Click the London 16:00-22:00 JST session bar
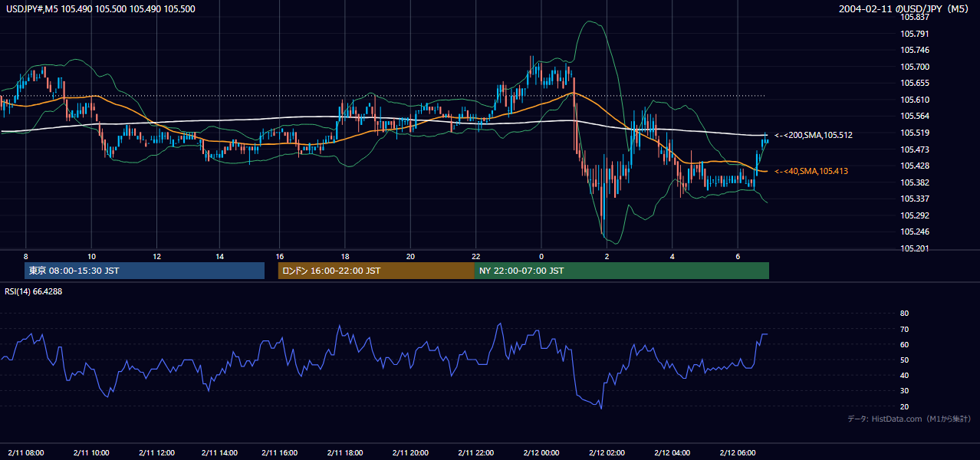Viewport: 980px width, 460px height. 376,271
